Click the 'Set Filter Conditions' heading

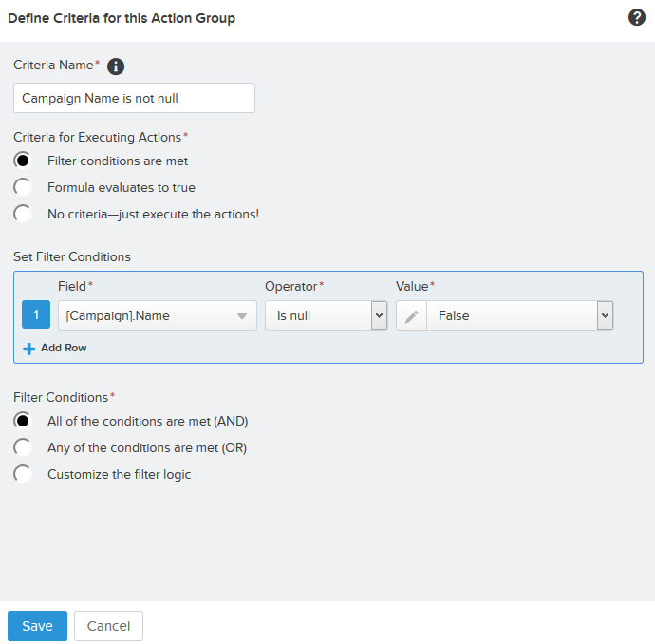tap(72, 256)
